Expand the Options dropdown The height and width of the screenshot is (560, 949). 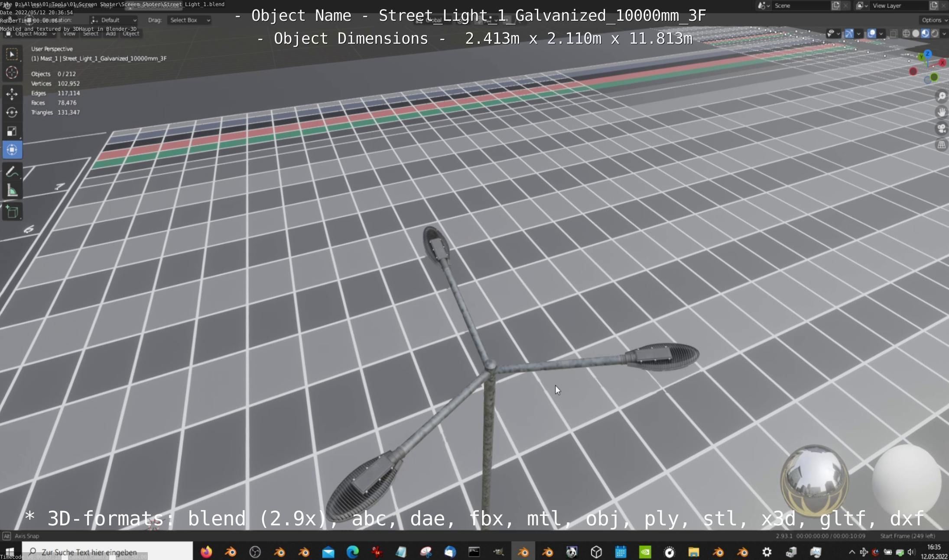(x=934, y=20)
